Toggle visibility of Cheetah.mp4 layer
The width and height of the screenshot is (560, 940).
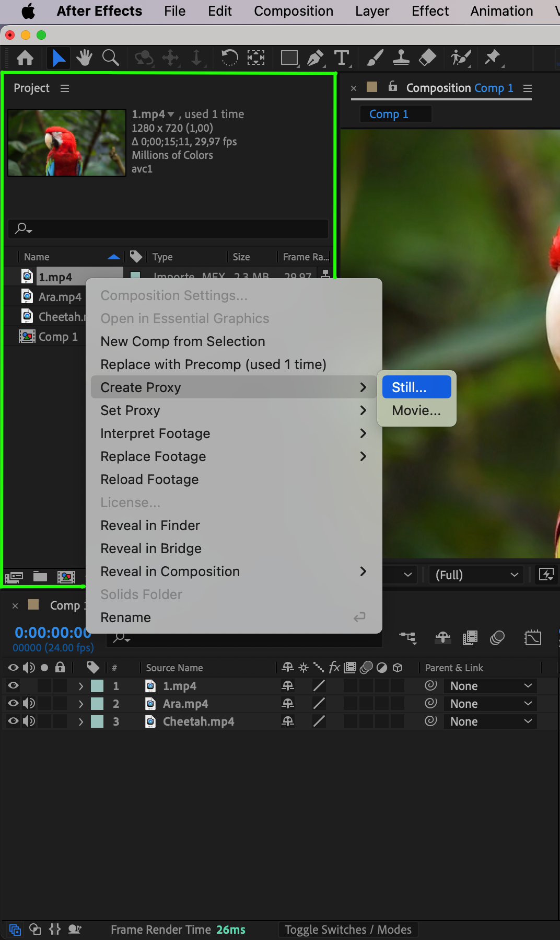pyautogui.click(x=14, y=721)
